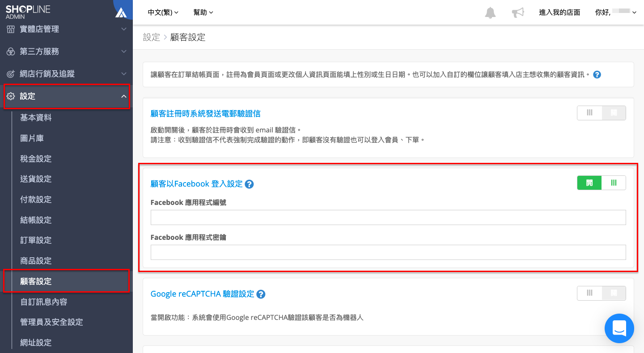Click the third-party services icon

11,51
